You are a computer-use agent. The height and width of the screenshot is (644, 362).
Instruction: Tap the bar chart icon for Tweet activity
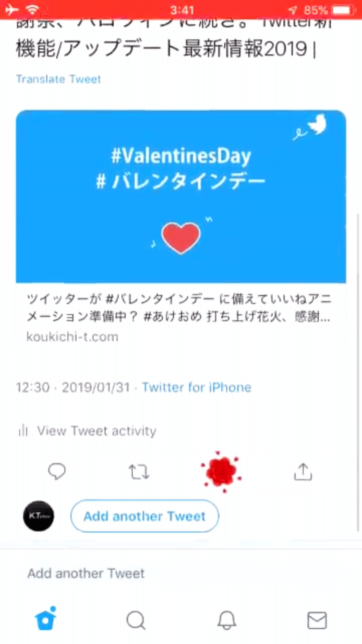coord(24,431)
